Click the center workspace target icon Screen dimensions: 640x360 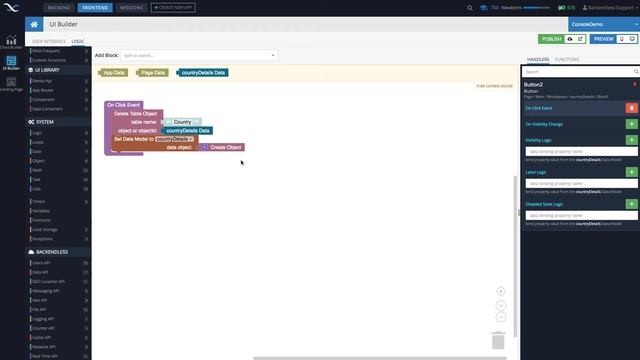point(501,291)
